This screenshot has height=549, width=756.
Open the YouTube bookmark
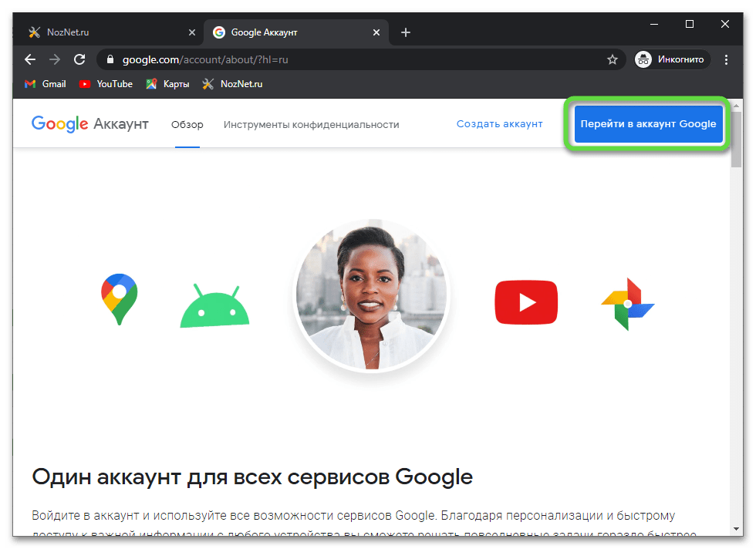[106, 84]
